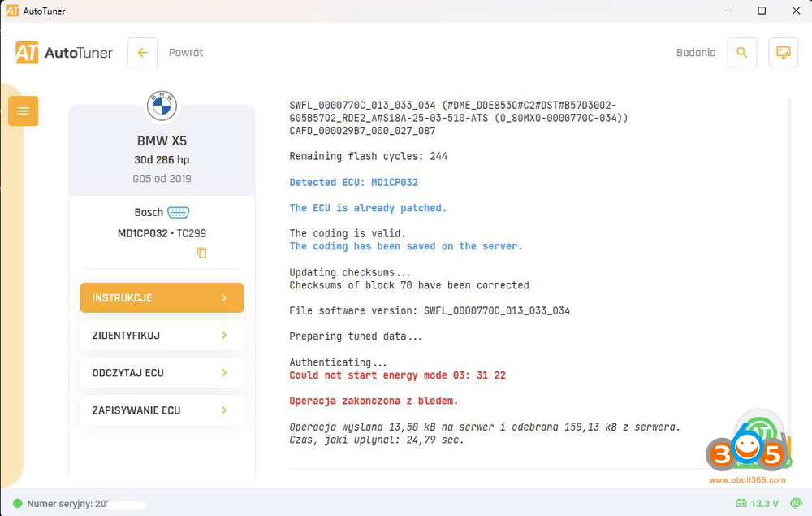Start ZAPISYWANIE ECU write operation
Viewport: 812px width, 516px height.
(162, 410)
